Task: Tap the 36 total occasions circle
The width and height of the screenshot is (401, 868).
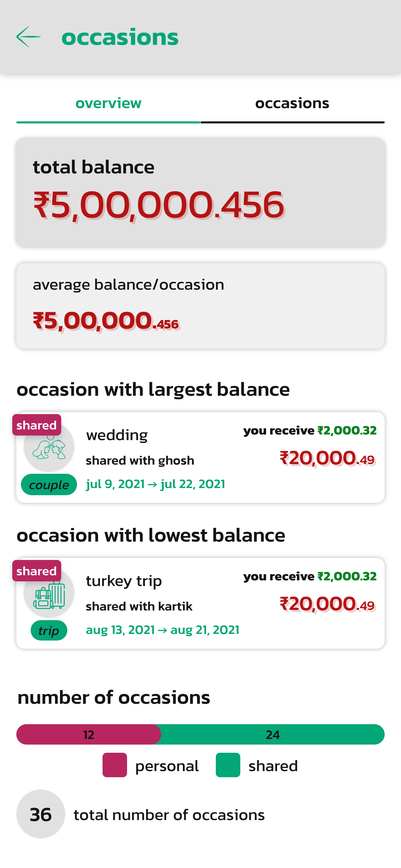Action: pos(41,814)
